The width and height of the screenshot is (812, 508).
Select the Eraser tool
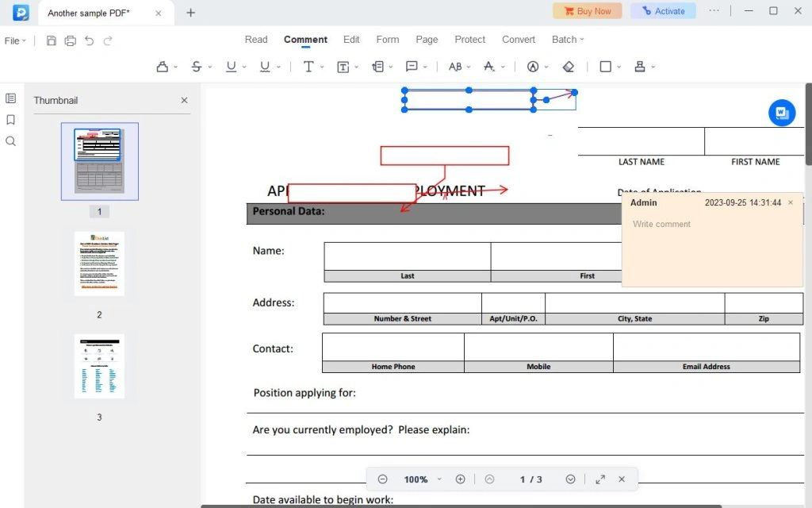(568, 67)
